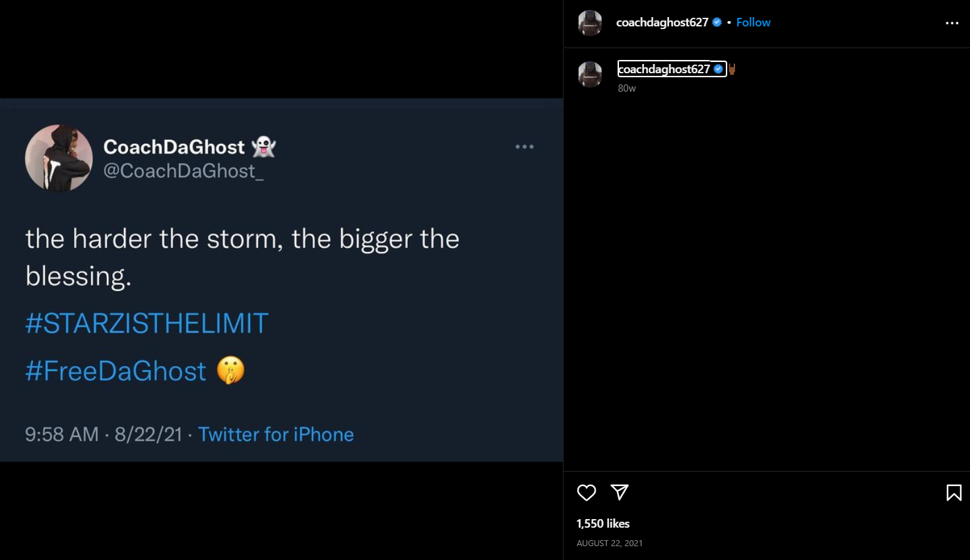Click the CoachDaGhost tweet profile picture

(59, 158)
